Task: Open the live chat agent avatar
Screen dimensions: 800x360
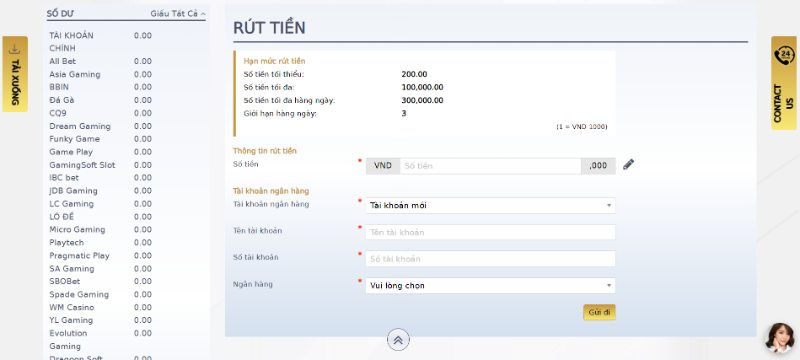Action: 780,337
